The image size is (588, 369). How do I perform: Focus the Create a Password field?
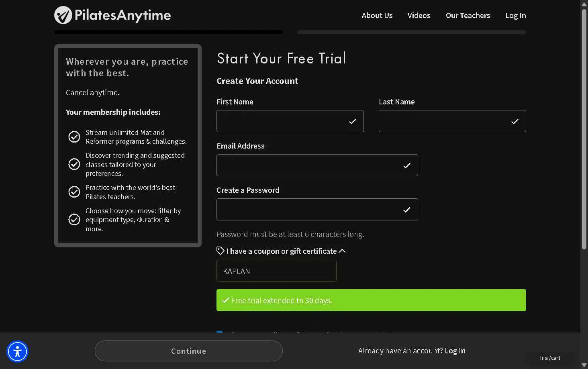[317, 209]
